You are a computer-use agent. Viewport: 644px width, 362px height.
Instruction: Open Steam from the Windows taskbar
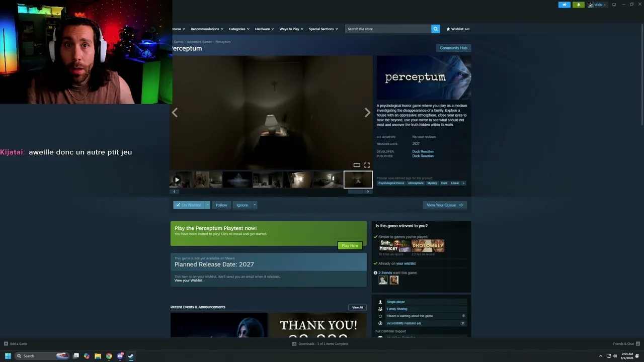point(131,356)
